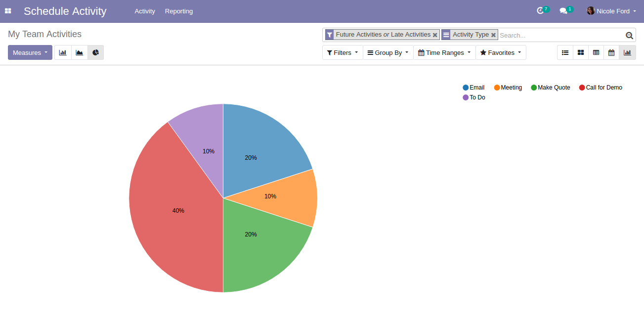
Task: Open the Filters dropdown
Action: 343,52
